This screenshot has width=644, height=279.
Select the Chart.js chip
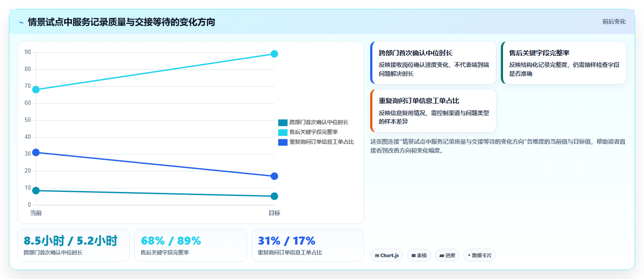tap(387, 255)
